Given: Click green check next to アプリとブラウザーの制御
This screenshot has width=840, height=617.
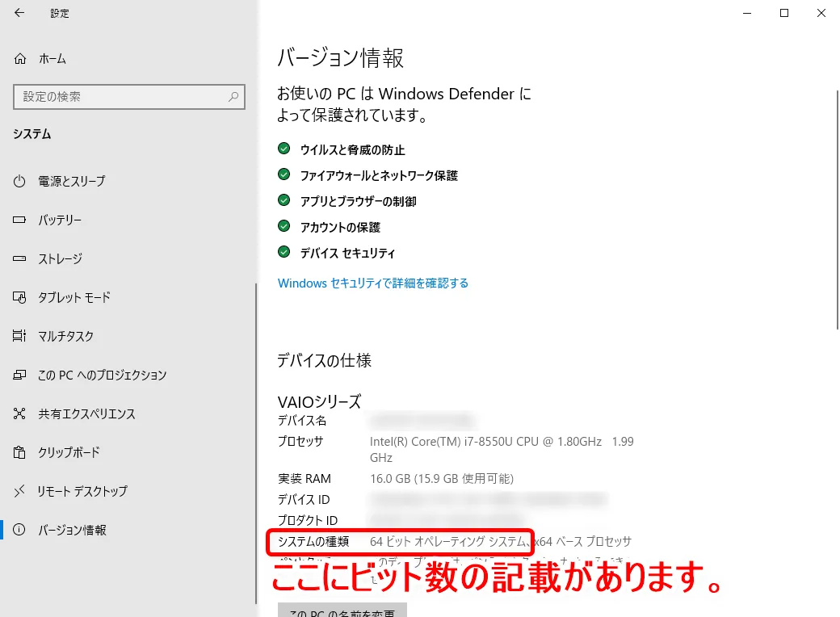Looking at the screenshot, I should click(284, 199).
